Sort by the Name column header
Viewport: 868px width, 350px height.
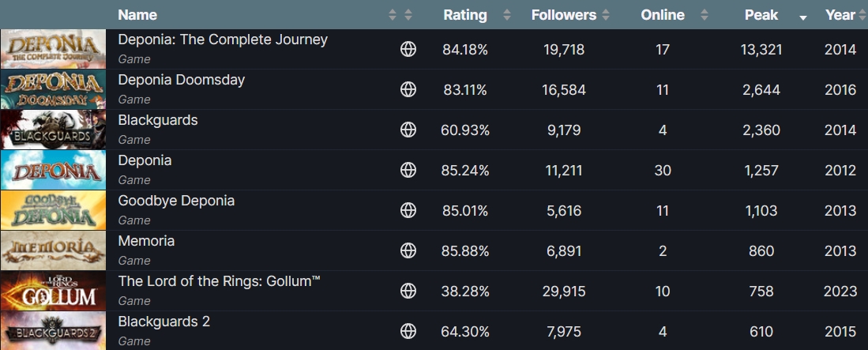point(137,15)
